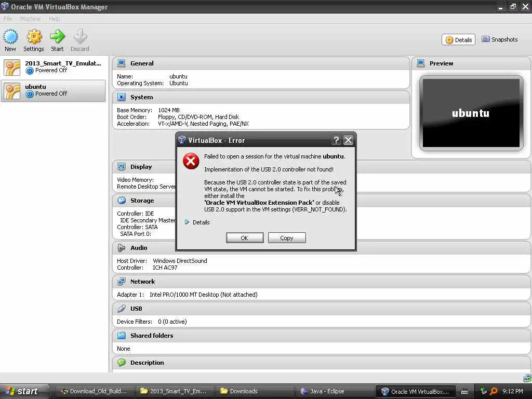This screenshot has width=532, height=399.
Task: Click the 'Base Memory: 1024 MB' value
Action: [x=169, y=110]
